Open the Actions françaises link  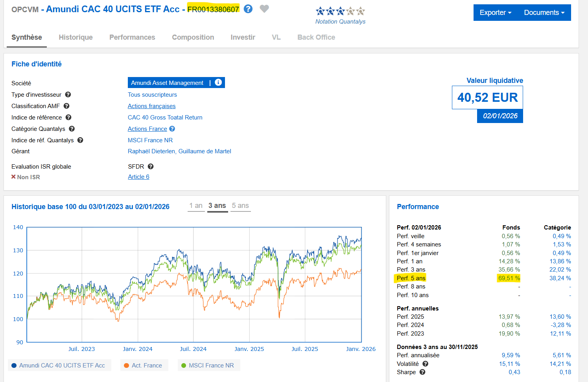tap(151, 106)
